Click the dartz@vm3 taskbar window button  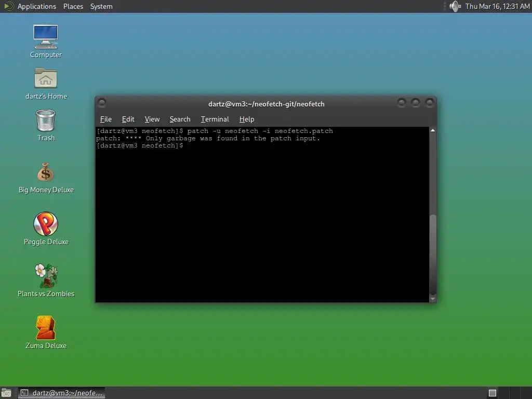(61, 393)
